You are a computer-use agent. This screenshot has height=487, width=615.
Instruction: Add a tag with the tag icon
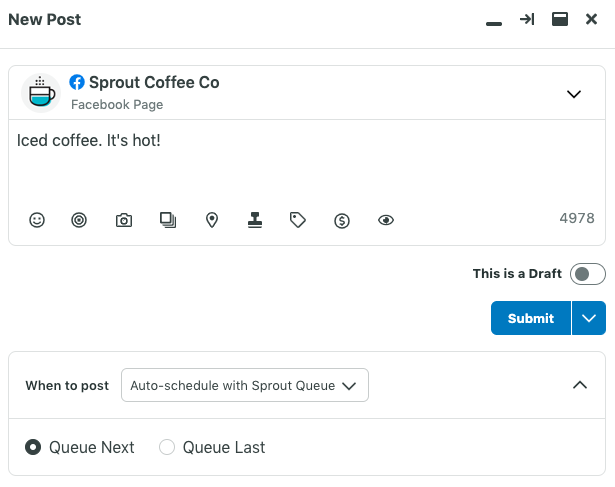click(x=298, y=220)
